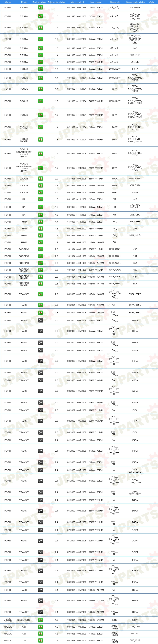Click the petrol icon in the MAZDA 121 J4R, J4T row
This screenshot has height=644, width=158.
coord(40,634)
